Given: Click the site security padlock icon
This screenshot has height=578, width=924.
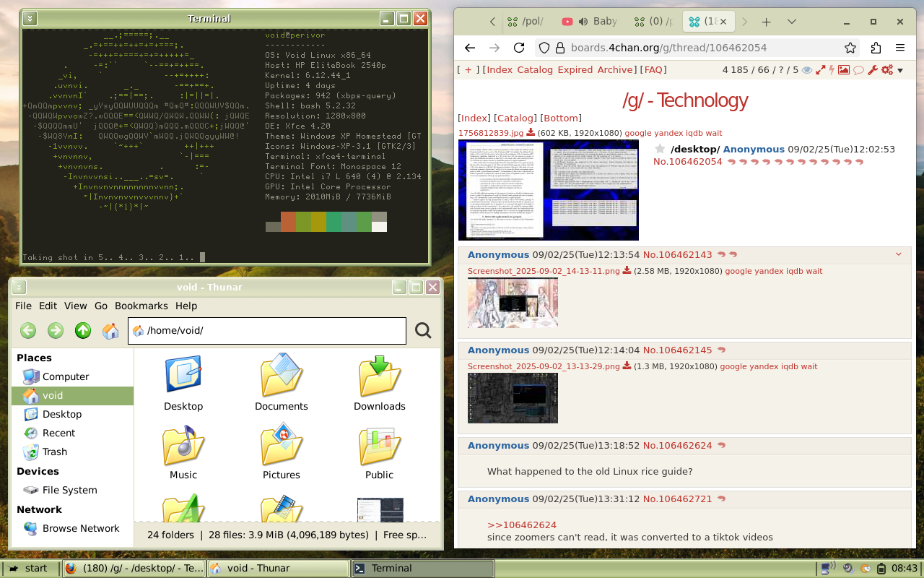Looking at the screenshot, I should pos(559,48).
